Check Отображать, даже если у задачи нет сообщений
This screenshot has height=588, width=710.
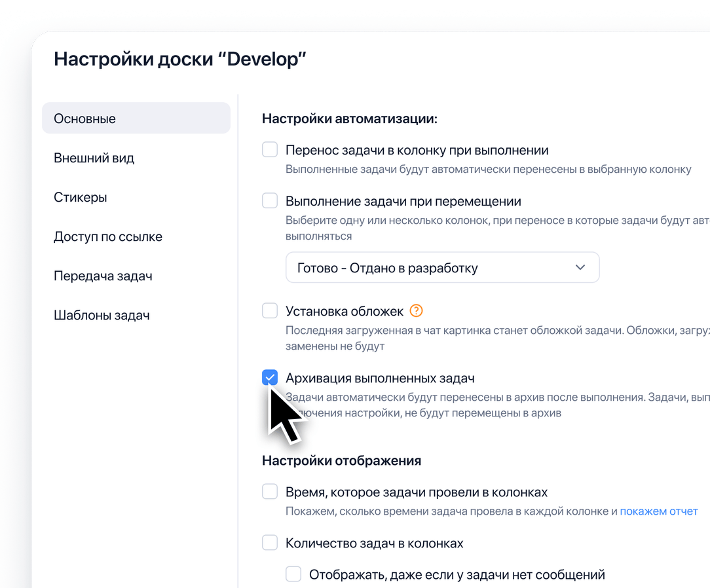[x=293, y=574]
